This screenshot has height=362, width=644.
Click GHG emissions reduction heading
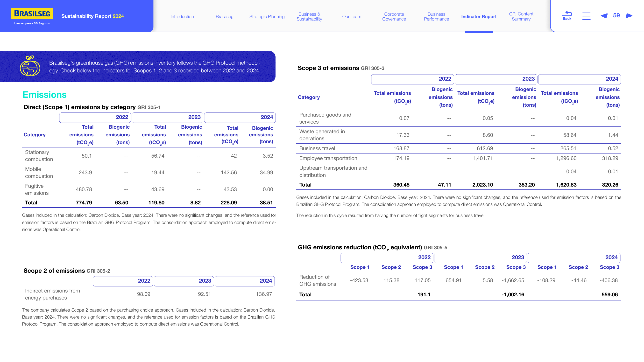click(360, 247)
